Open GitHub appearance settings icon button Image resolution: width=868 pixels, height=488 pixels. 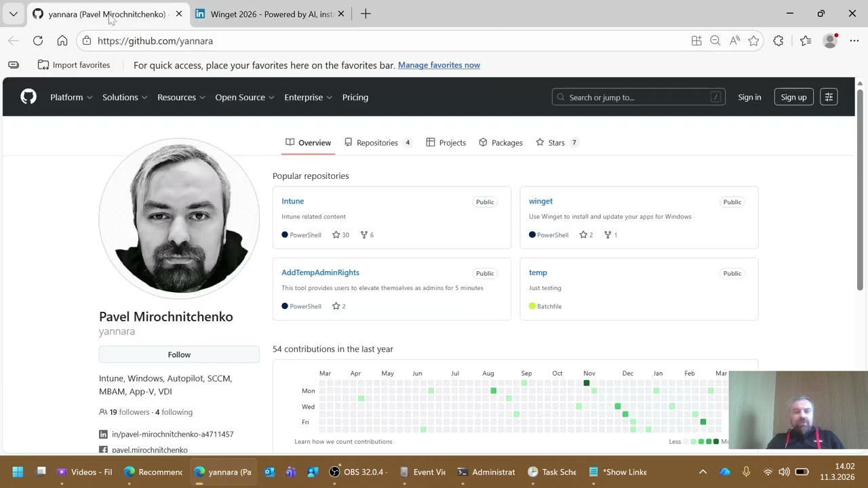(x=829, y=97)
